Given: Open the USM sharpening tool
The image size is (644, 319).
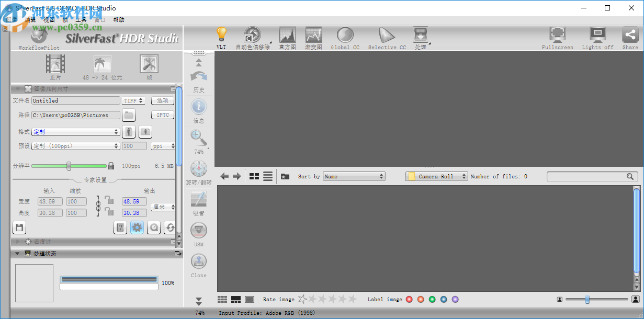Looking at the screenshot, I should pyautogui.click(x=199, y=231).
